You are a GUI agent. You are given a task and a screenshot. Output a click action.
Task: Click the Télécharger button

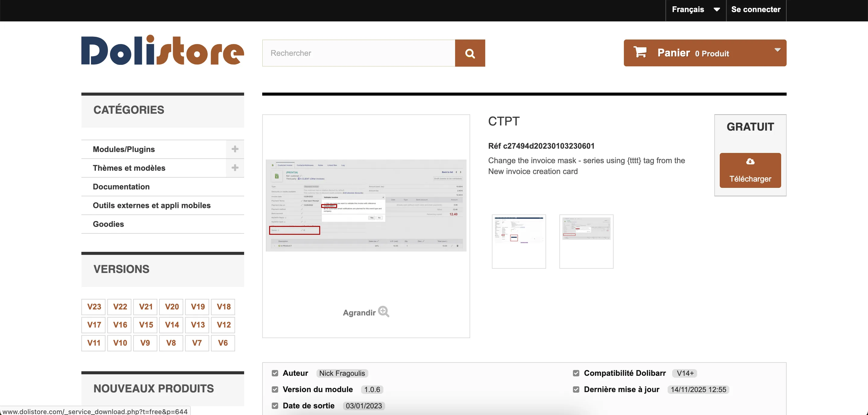(x=750, y=170)
